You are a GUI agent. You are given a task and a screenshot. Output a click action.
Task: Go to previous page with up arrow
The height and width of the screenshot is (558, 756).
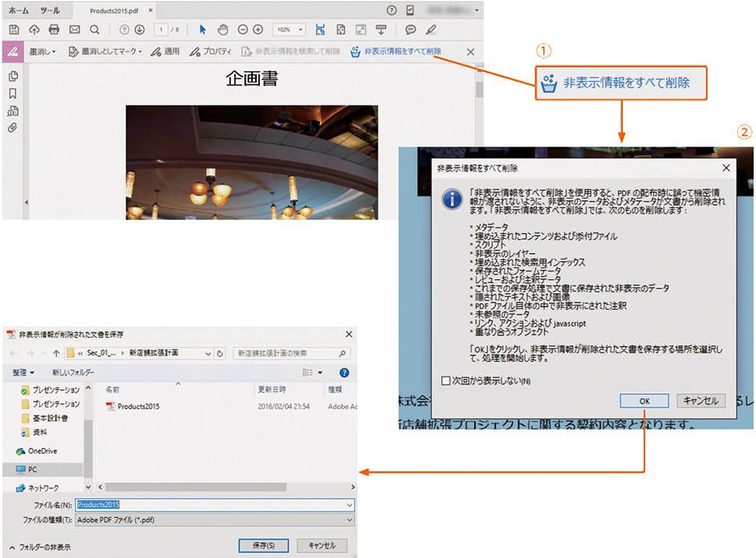(124, 30)
